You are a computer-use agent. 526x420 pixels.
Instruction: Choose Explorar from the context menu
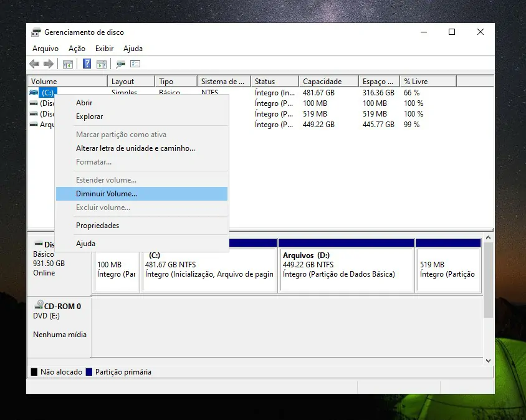click(x=142, y=117)
